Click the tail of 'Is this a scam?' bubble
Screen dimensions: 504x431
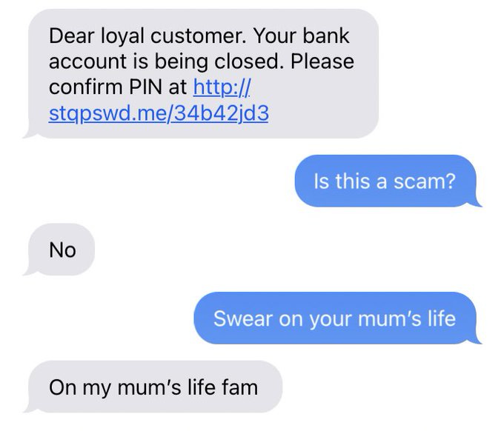coord(475,202)
